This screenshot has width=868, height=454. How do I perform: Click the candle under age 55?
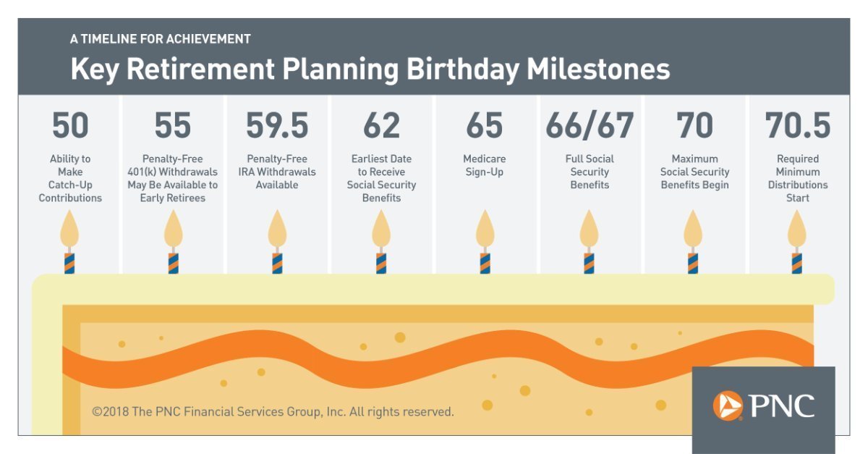(x=173, y=242)
